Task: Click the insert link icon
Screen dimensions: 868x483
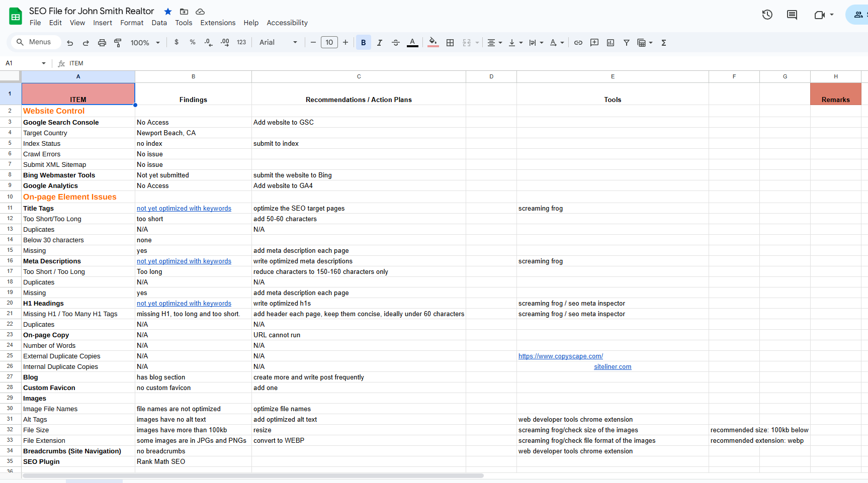Action: (x=578, y=43)
